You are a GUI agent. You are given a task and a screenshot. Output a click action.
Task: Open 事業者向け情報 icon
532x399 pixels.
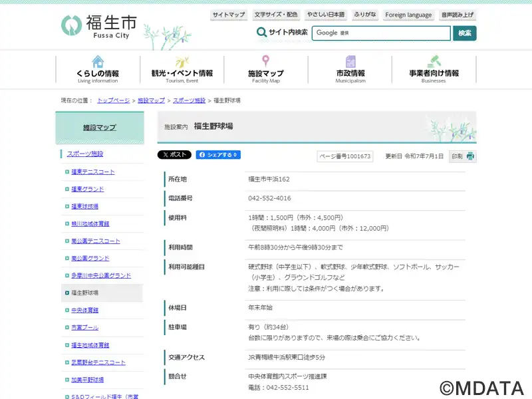(x=434, y=62)
